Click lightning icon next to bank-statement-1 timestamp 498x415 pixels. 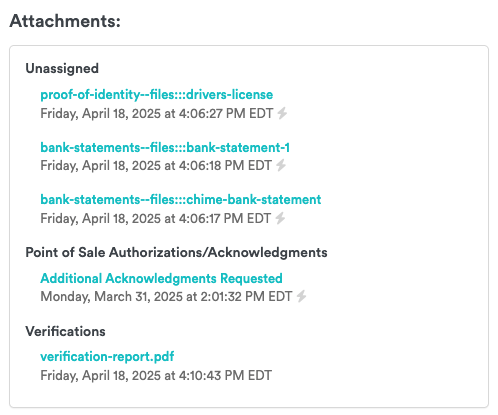[x=281, y=165]
